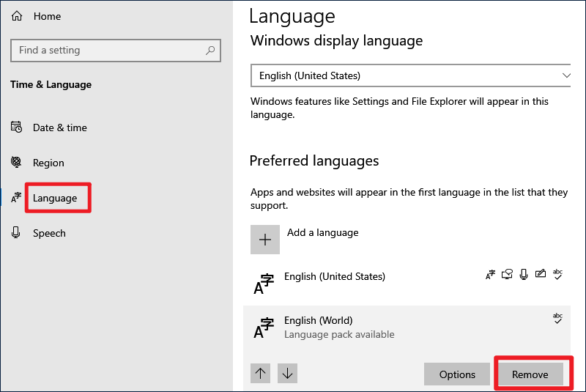Click the Date & time calendar icon

pyautogui.click(x=16, y=127)
